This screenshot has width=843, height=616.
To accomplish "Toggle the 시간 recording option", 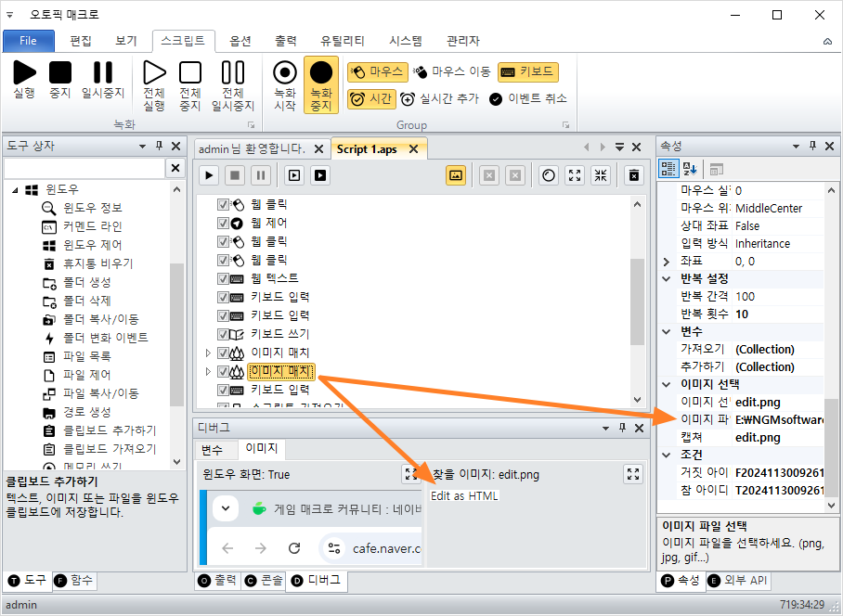I will click(x=371, y=99).
